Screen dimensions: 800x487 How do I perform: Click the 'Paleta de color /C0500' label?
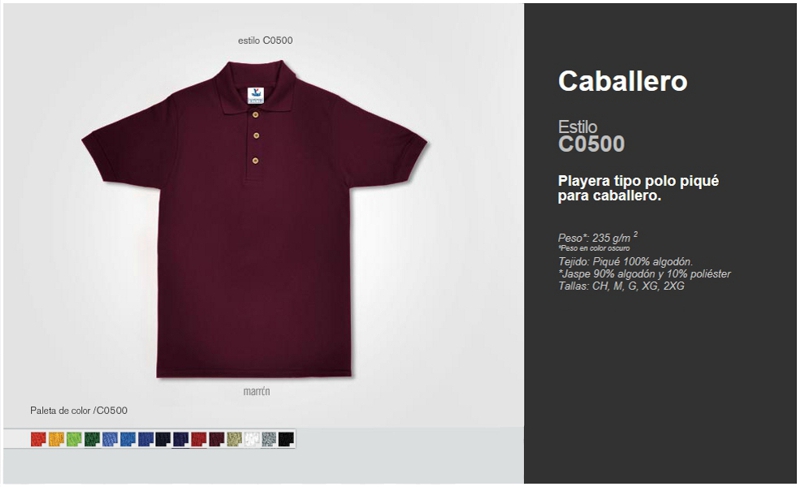click(79, 411)
